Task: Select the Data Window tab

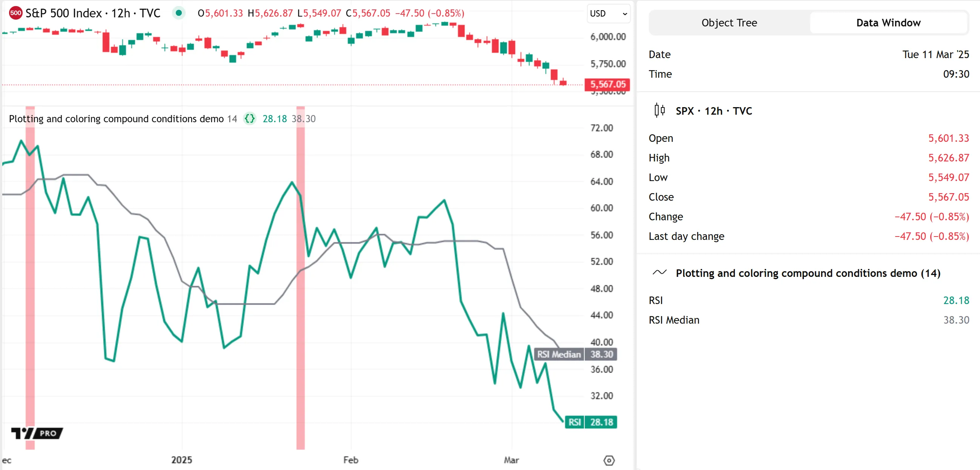Action: coord(888,23)
